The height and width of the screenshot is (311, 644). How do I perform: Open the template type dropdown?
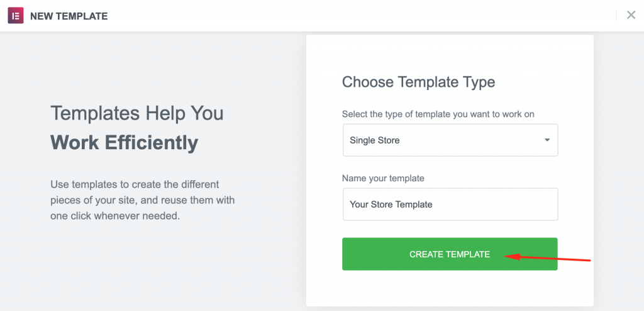pyautogui.click(x=450, y=140)
